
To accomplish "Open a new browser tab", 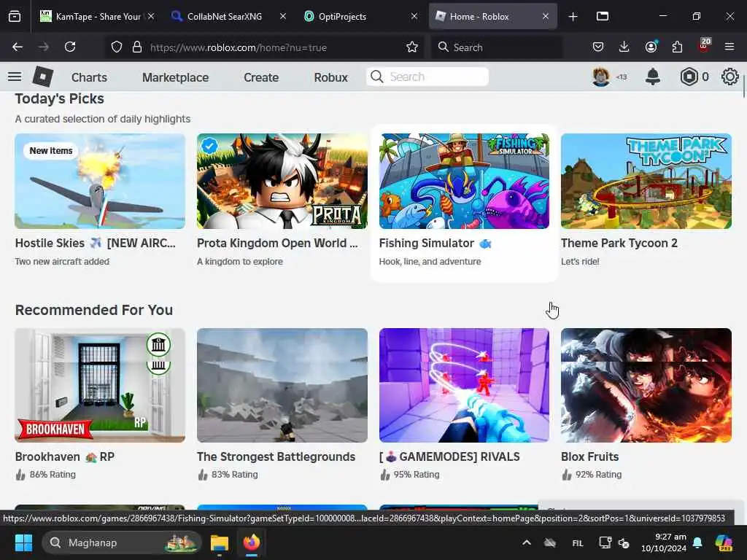I will click(x=573, y=17).
